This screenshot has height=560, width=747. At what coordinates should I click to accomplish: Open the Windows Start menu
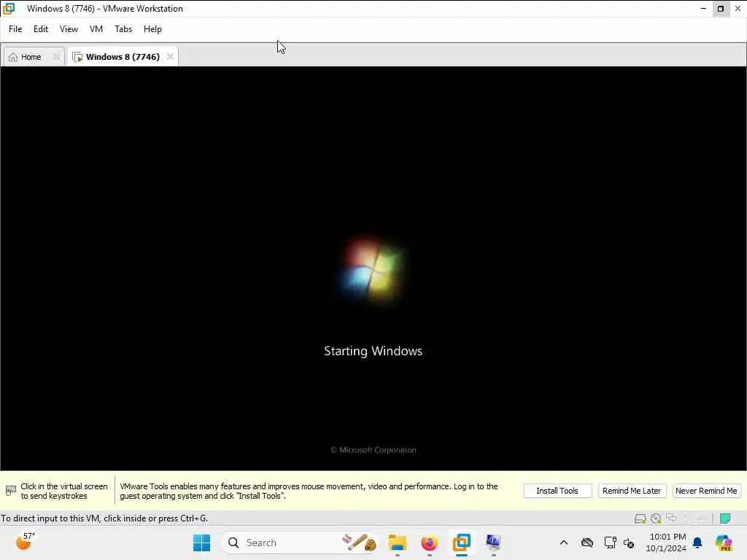pyautogui.click(x=201, y=542)
